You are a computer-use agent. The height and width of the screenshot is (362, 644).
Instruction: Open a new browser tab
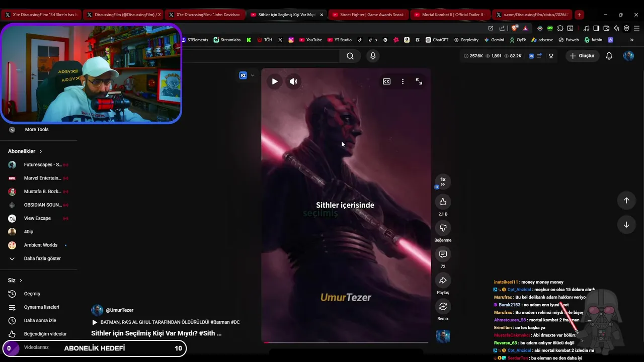[579, 15]
